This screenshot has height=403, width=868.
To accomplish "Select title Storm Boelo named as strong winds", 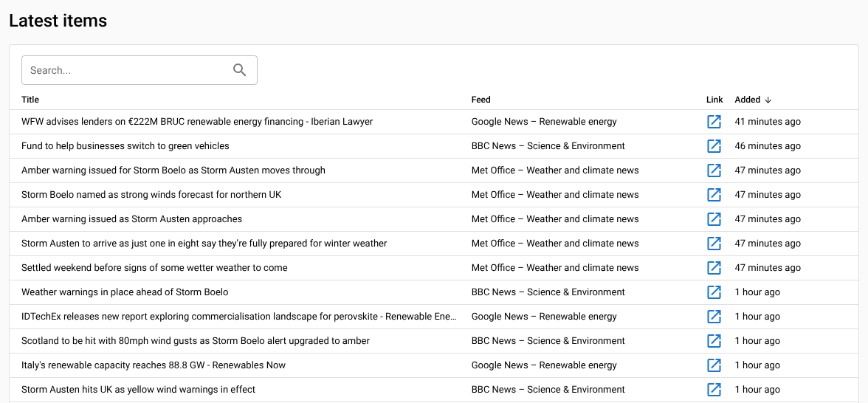I will tap(152, 195).
